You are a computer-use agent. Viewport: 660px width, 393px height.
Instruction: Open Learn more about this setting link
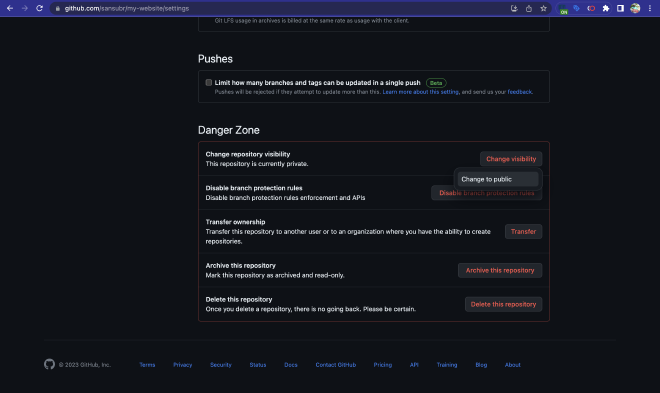point(420,92)
